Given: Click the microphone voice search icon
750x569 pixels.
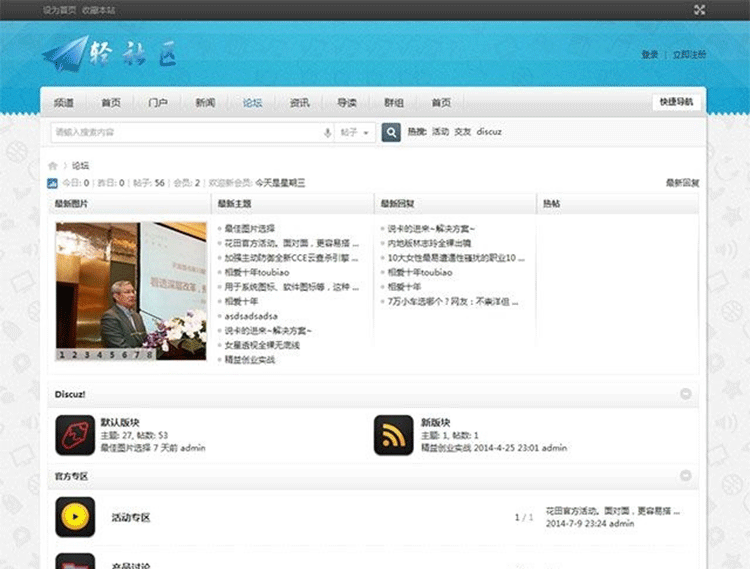Looking at the screenshot, I should point(327,132).
